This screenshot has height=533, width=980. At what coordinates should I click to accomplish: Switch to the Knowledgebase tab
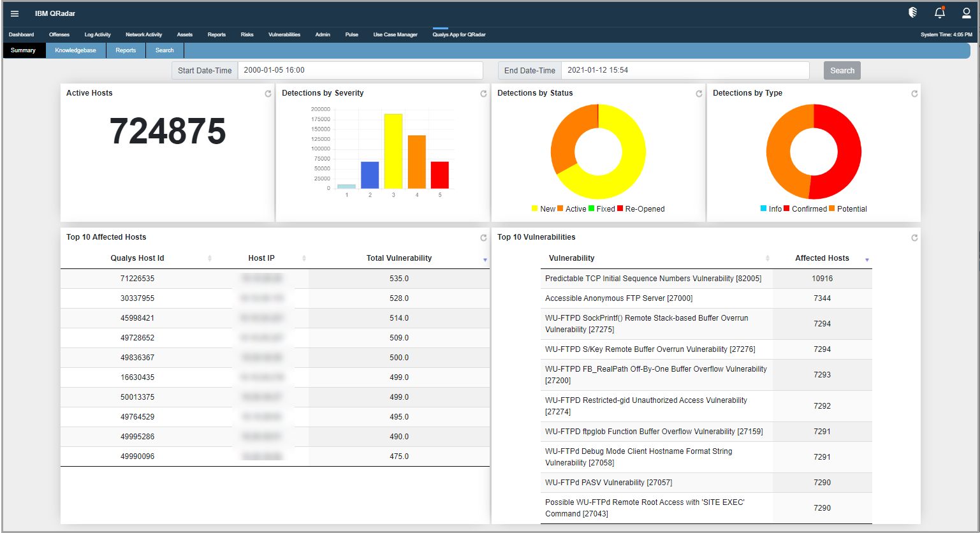(75, 50)
